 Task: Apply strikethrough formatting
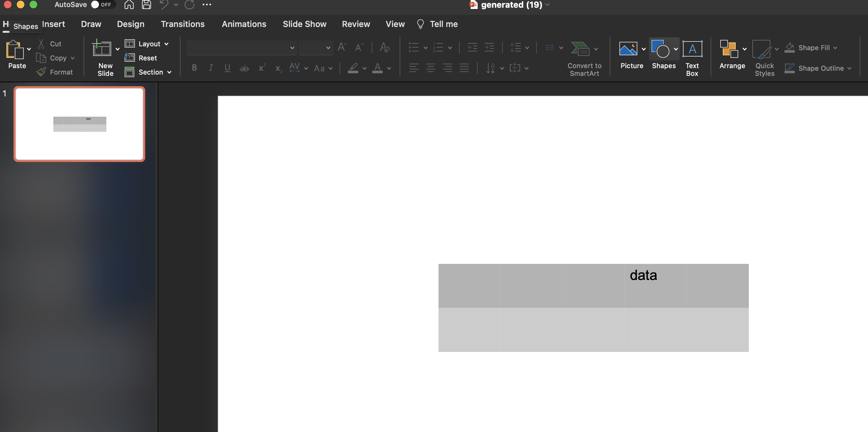(245, 68)
